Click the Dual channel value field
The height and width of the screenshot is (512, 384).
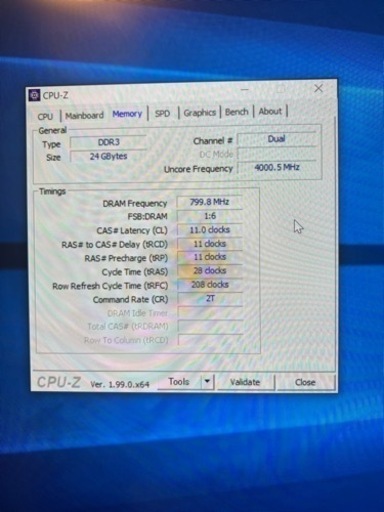coord(277,139)
